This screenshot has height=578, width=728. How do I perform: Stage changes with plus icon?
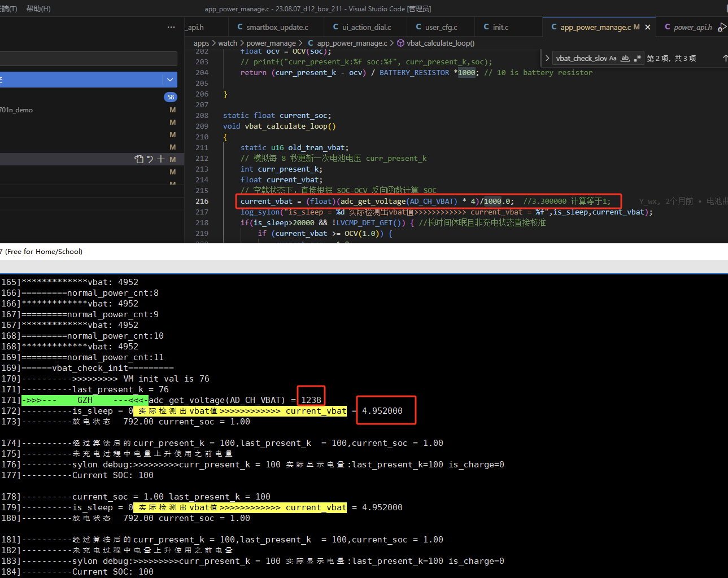161,159
